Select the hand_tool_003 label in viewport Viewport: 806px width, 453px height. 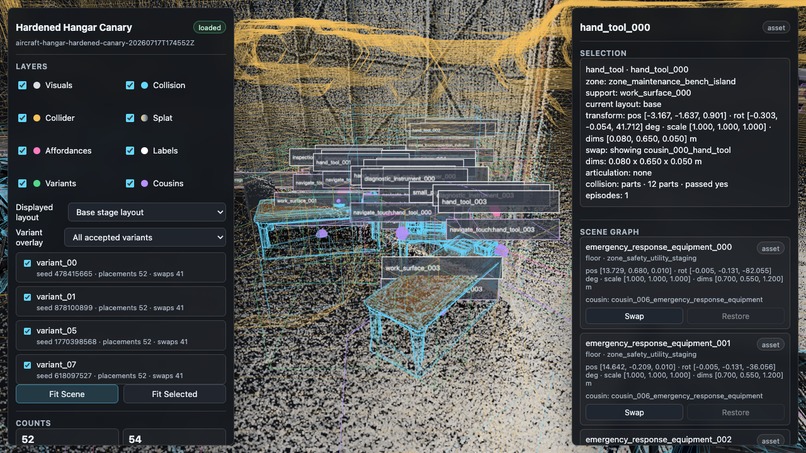[x=498, y=202]
